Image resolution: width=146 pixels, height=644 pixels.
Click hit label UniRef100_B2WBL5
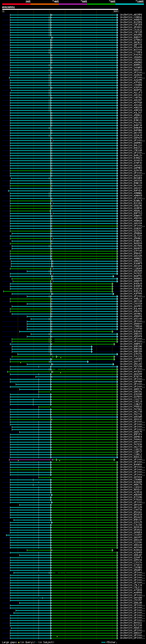pyautogui.click(x=131, y=201)
